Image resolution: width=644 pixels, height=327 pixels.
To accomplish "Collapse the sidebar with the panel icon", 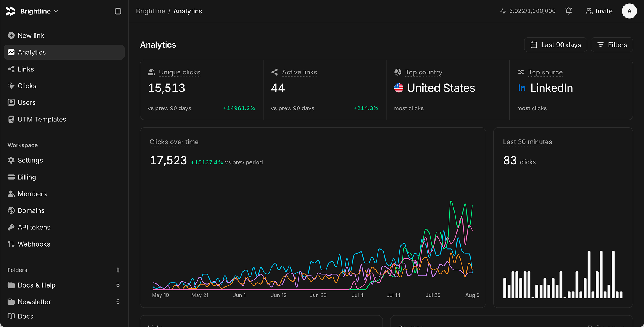I will (x=118, y=11).
